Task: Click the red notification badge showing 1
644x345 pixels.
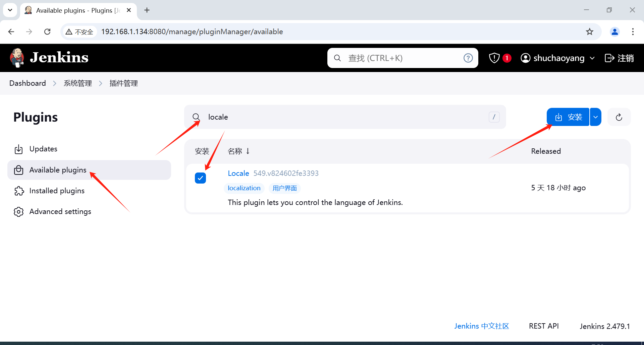Action: 507,58
